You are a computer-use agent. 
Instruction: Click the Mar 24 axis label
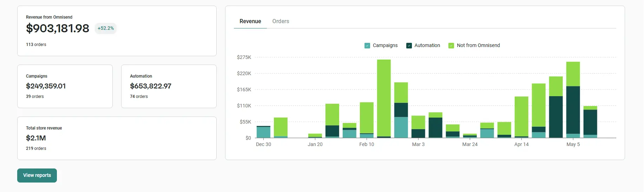(470, 144)
